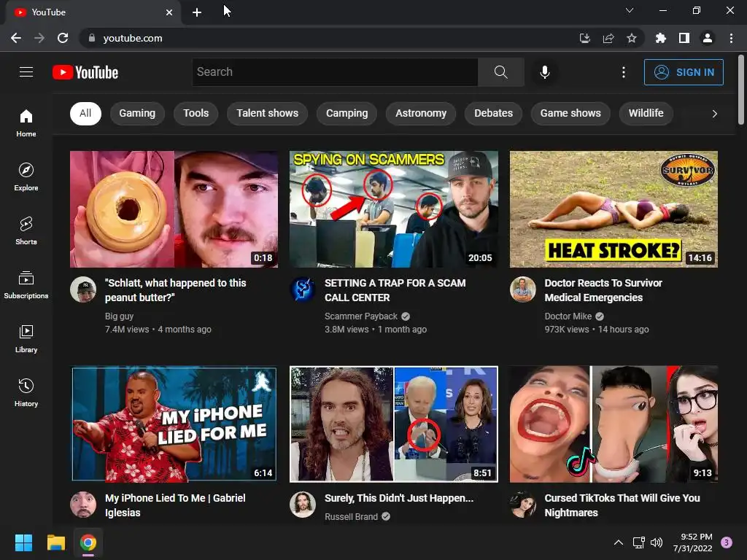Open Big guy channel avatar
Image resolution: width=747 pixels, height=560 pixels.
[83, 289]
